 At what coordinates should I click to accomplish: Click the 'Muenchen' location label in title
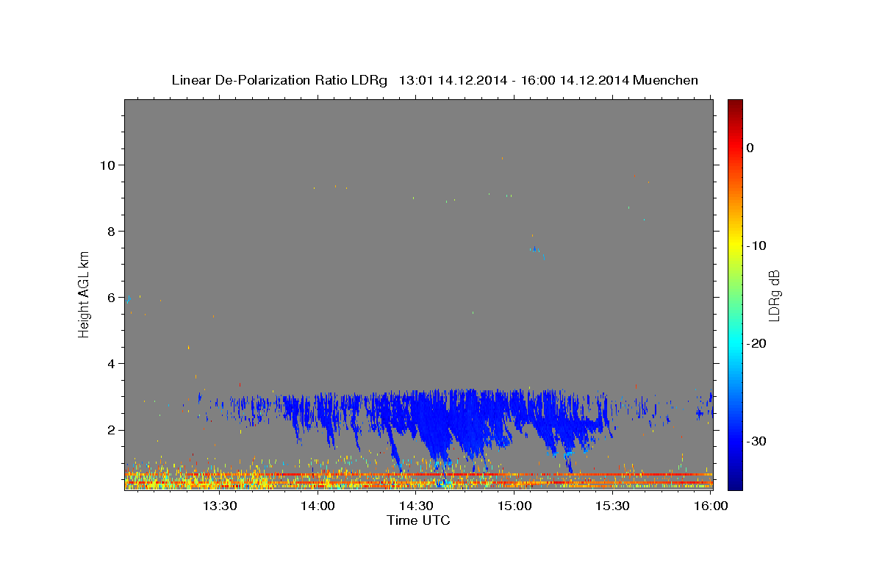(x=667, y=80)
